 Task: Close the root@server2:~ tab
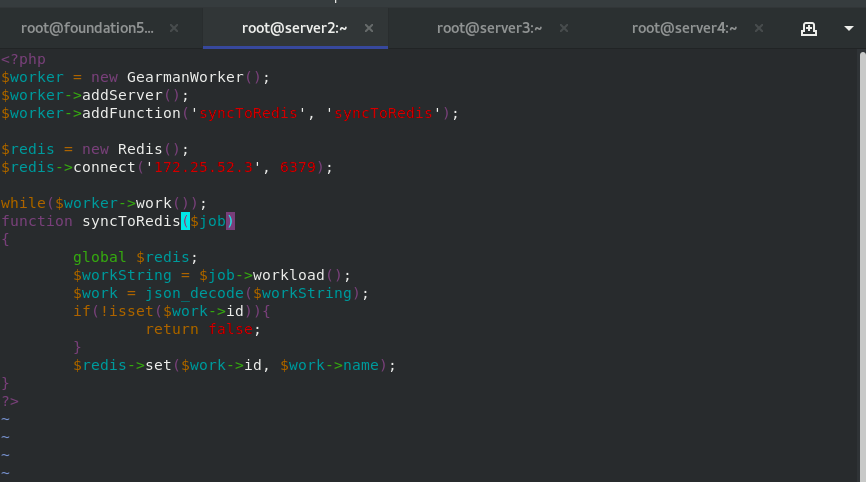369,28
